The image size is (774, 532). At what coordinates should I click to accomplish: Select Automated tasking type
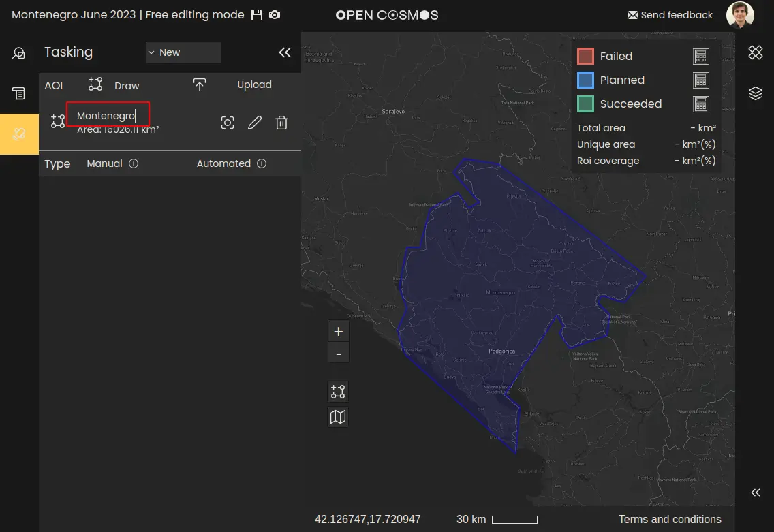point(223,163)
